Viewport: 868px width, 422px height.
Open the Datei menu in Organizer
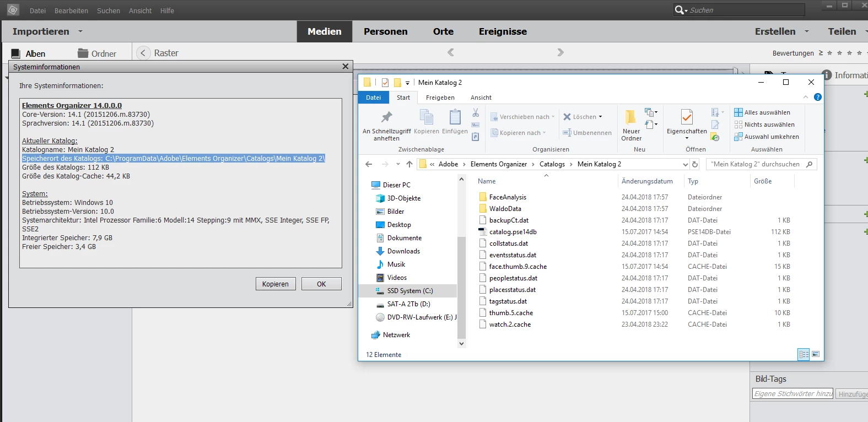(37, 10)
